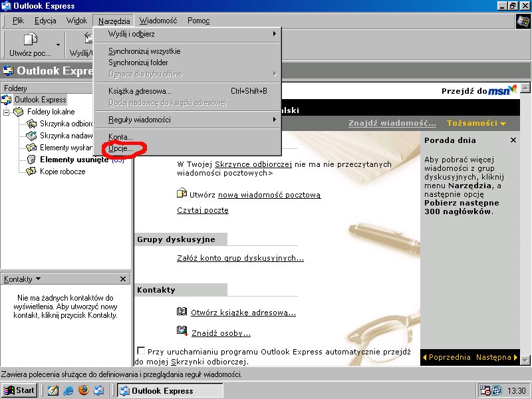Select the Outlook Express root folder
This screenshot has height=399, width=532.
[41, 100]
